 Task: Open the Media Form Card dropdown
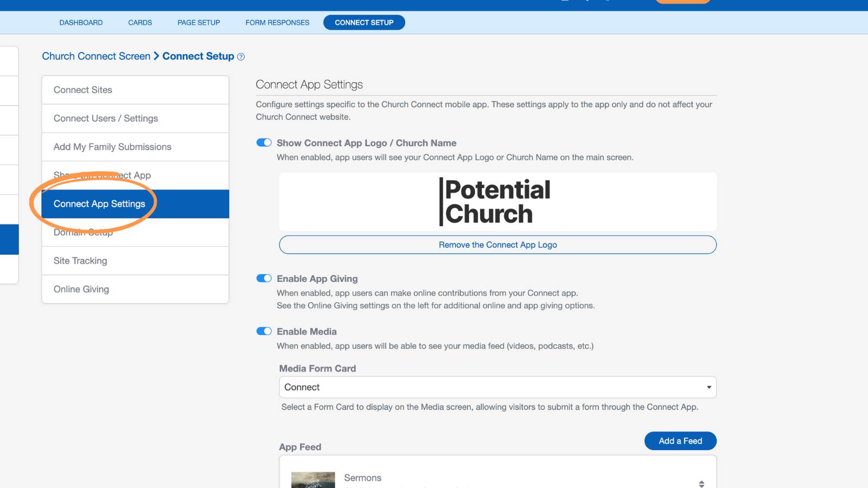click(x=497, y=387)
